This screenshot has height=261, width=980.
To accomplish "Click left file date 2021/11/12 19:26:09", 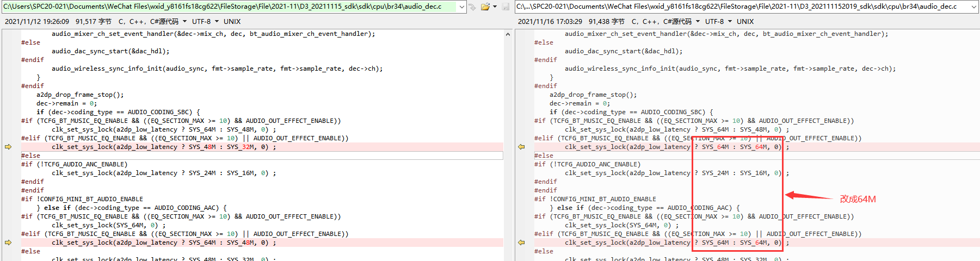I will coord(37,22).
